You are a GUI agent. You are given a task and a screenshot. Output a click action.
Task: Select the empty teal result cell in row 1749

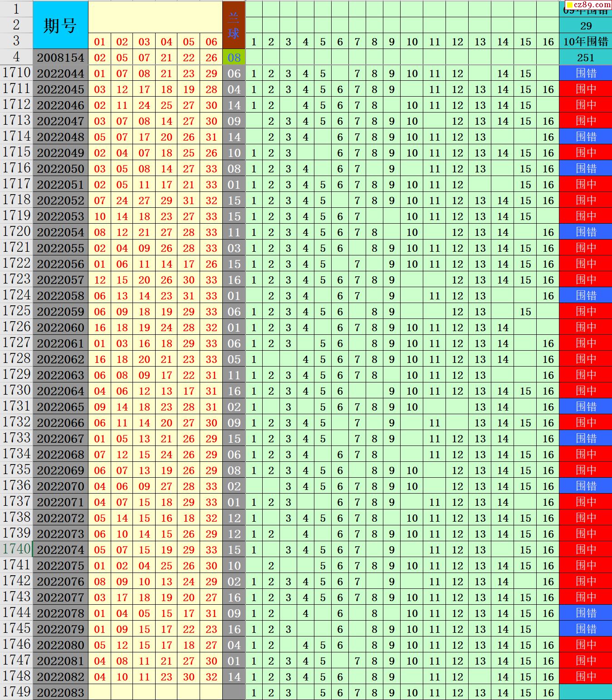(585, 692)
